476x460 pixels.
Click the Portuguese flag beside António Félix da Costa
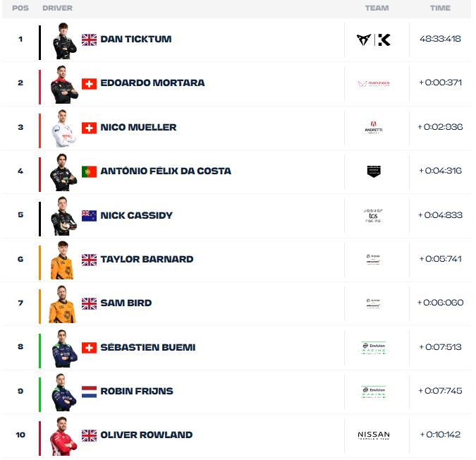click(89, 171)
